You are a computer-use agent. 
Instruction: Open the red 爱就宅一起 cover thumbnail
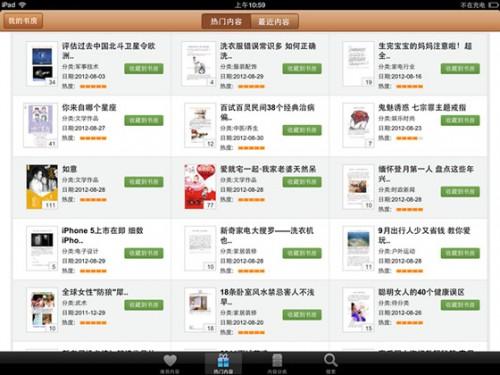pyautogui.click(x=200, y=187)
